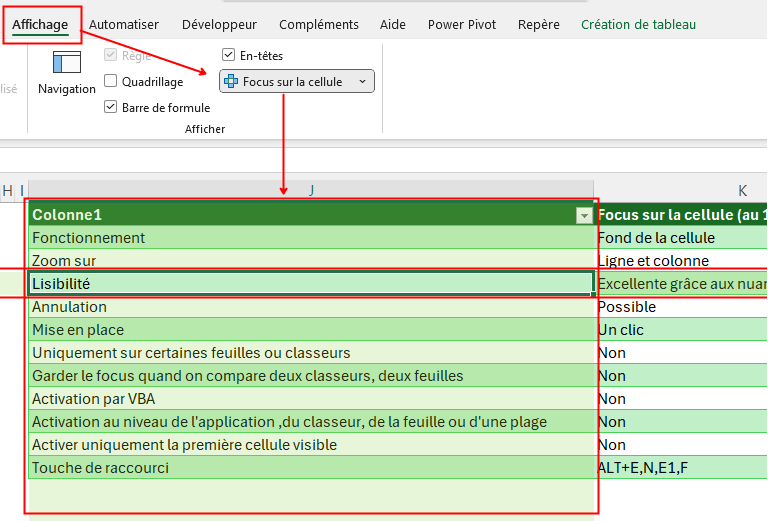Select column J header
Screen dimensions: 768x521
coord(311,190)
